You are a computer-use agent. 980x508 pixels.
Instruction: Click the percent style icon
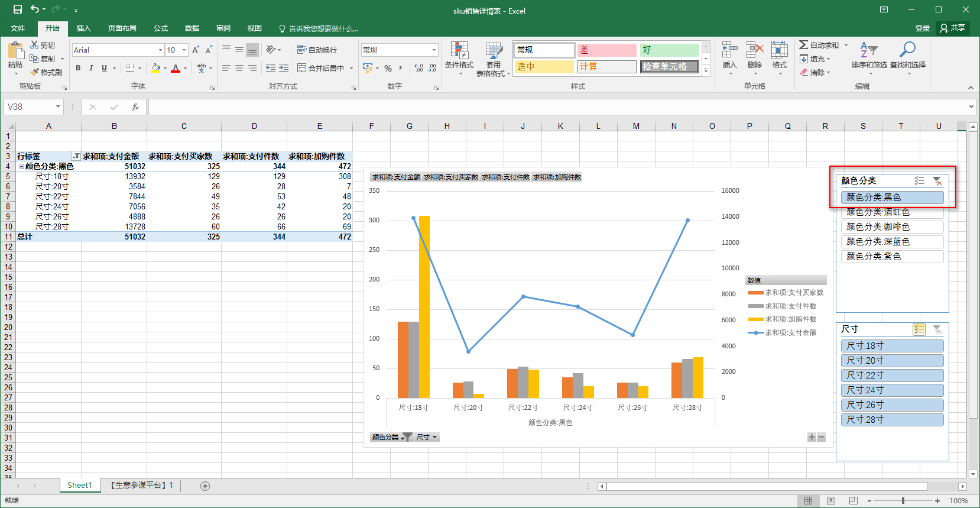(x=388, y=68)
